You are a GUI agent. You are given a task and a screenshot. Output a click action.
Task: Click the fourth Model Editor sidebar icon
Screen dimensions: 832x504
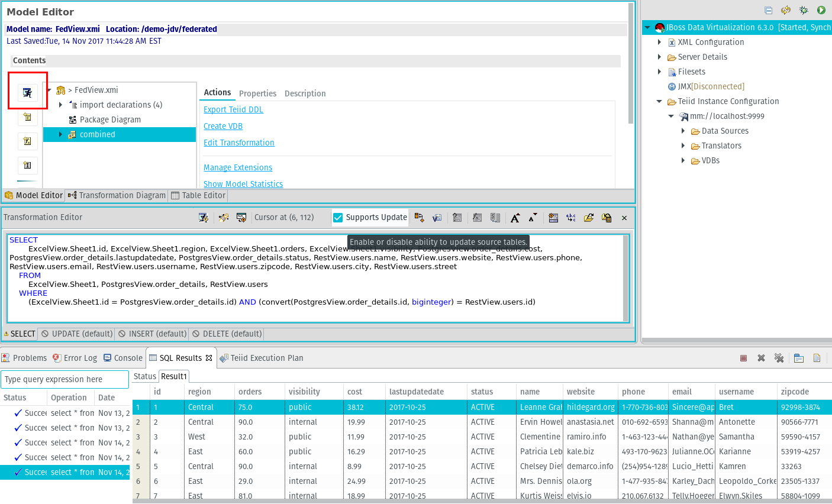click(x=27, y=165)
